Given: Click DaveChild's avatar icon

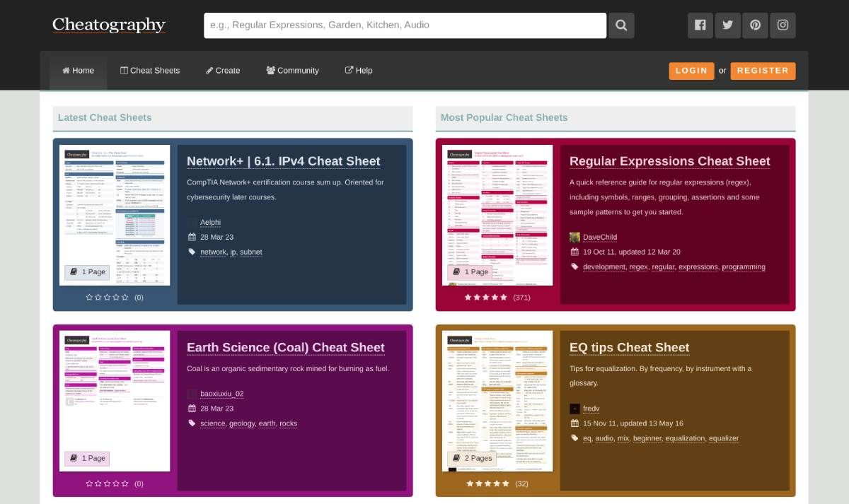Looking at the screenshot, I should pyautogui.click(x=574, y=238).
